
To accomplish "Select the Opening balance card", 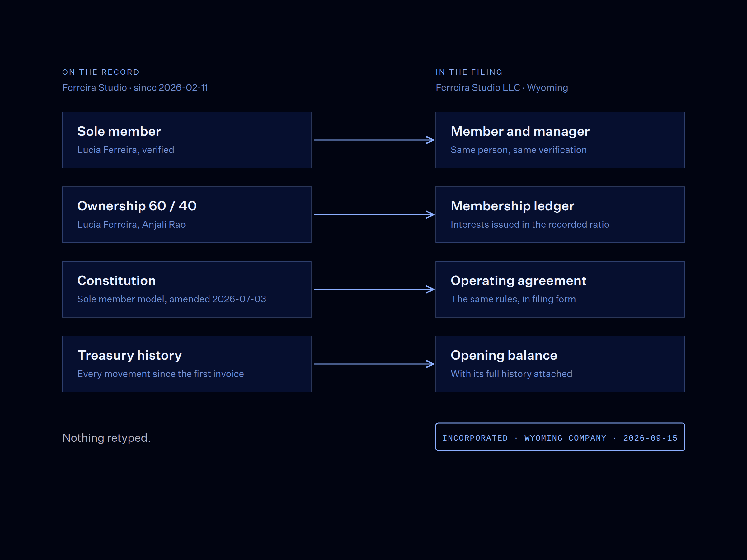I will 560,364.
